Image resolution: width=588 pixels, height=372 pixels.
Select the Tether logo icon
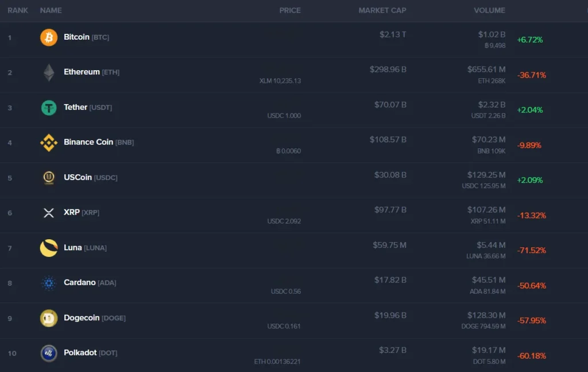(48, 108)
